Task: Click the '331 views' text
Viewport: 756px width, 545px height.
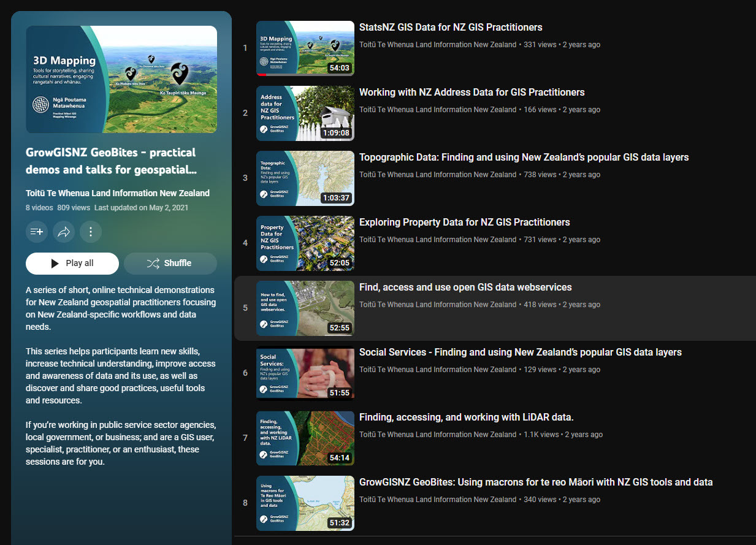Action: point(540,45)
